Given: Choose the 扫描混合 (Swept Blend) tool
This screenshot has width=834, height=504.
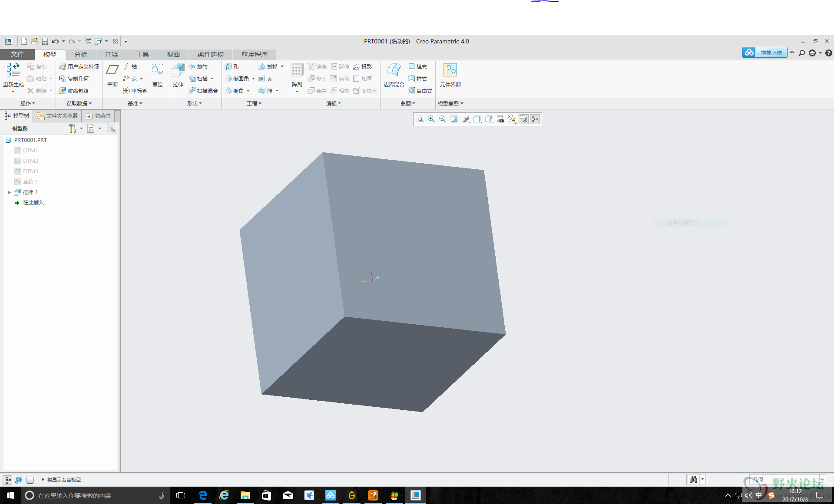Looking at the screenshot, I should [x=203, y=91].
